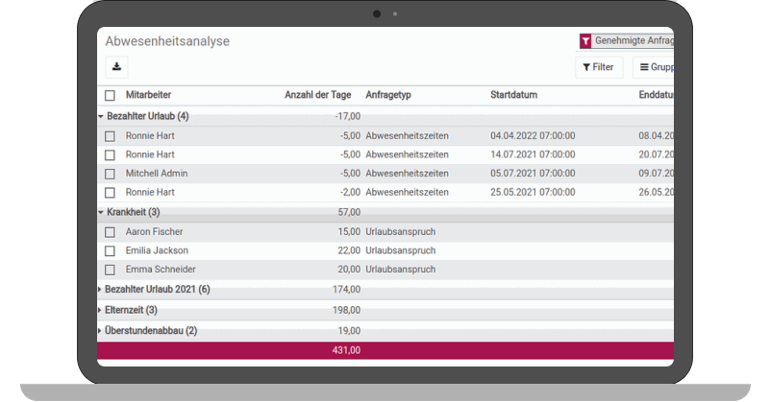Collapse the Bezahlter Urlaub (4) group
The height and width of the screenshot is (402, 770).
click(101, 116)
